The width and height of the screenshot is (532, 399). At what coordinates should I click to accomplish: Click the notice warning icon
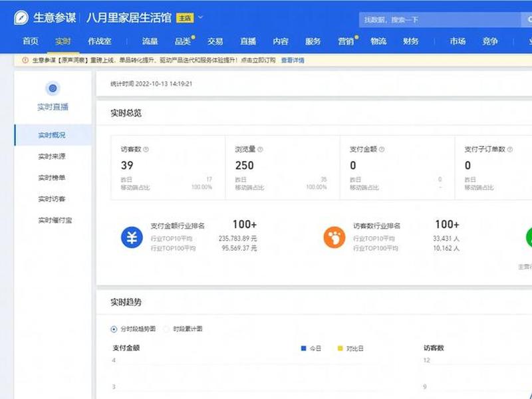coord(25,60)
